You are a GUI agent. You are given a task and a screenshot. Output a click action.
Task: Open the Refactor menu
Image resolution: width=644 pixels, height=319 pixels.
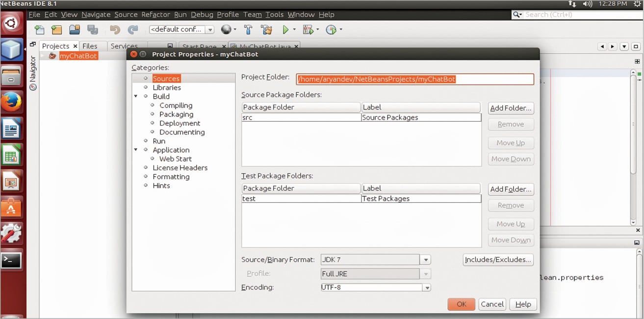(155, 15)
